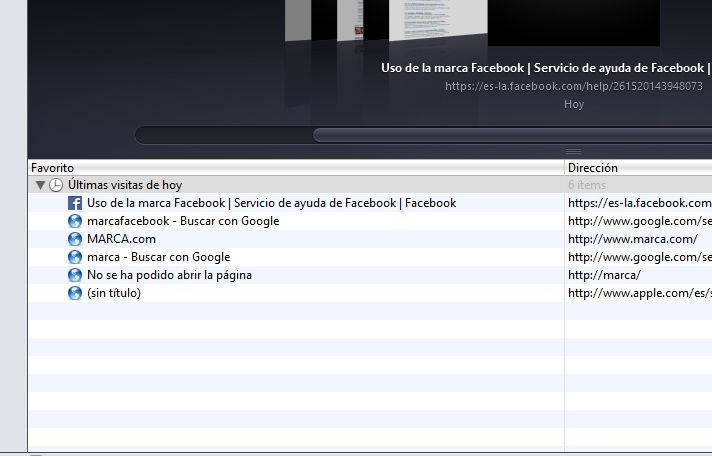This screenshot has width=712, height=456.
Task: Click the Facebook favicon in the history list
Action: (75, 203)
